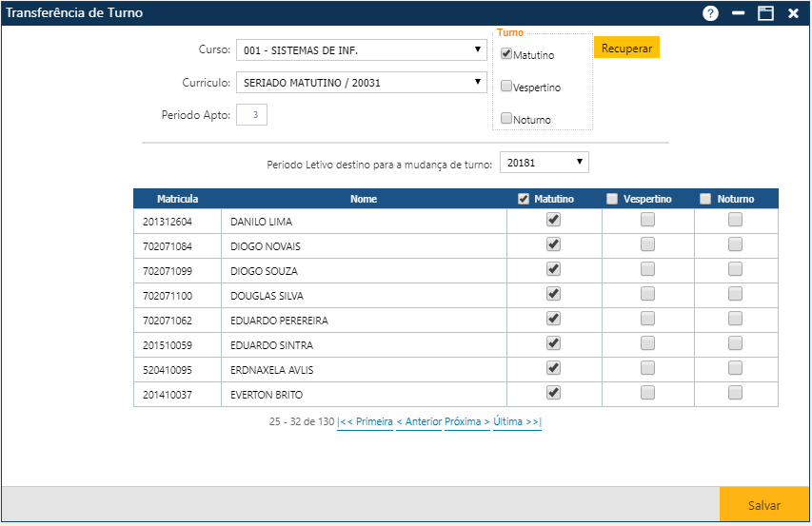The height and width of the screenshot is (526, 812).
Task: Minimize the Transferência de Turno window
Action: [x=739, y=13]
